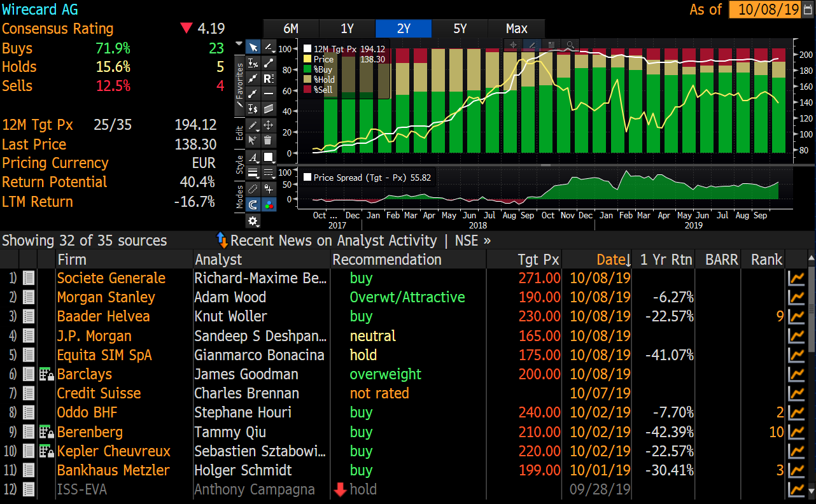This screenshot has height=504, width=816.
Task: Click the crosshair icon above the chart
Action: 513,45
